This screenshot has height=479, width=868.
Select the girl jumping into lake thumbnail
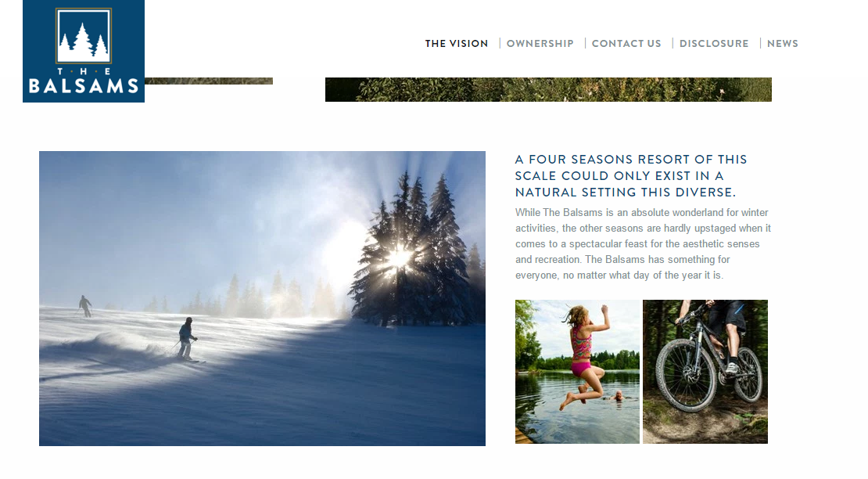pyautogui.click(x=577, y=372)
